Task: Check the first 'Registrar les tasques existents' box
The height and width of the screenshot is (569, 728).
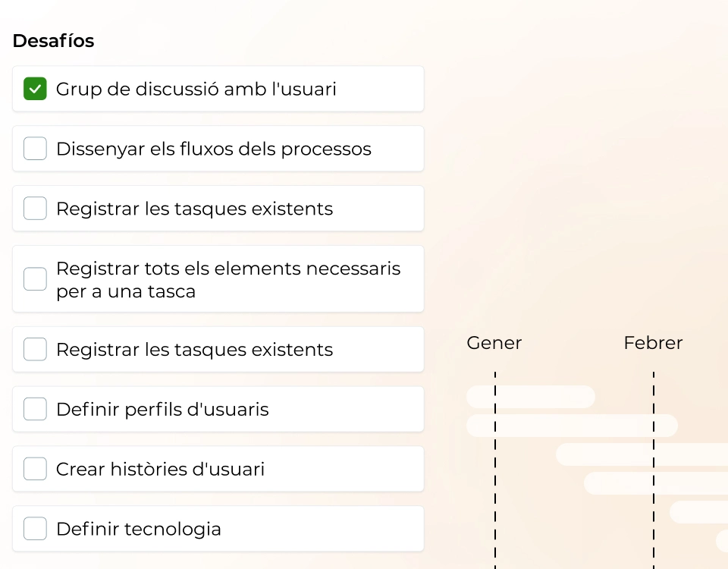Action: (x=35, y=208)
